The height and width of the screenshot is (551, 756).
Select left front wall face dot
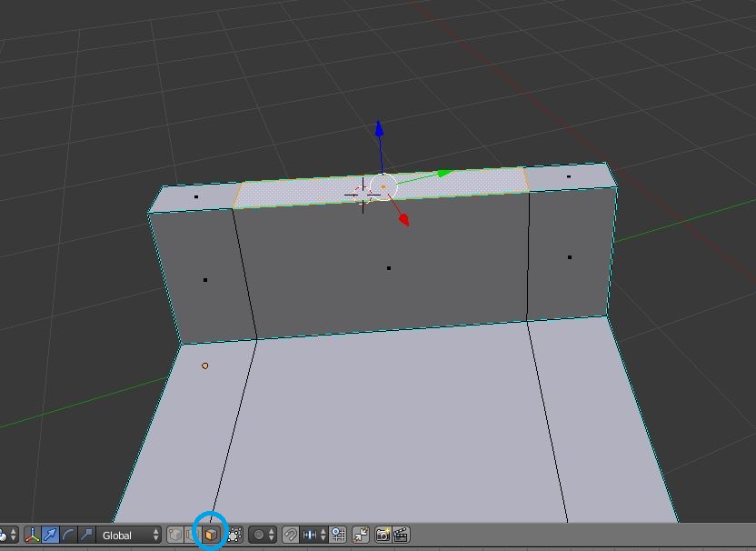tap(205, 280)
